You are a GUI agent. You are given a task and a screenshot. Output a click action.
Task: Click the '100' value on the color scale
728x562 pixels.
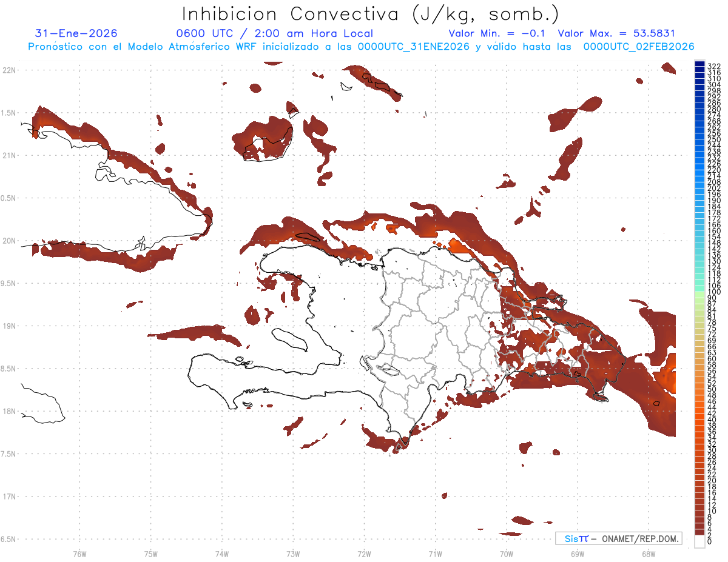click(714, 292)
